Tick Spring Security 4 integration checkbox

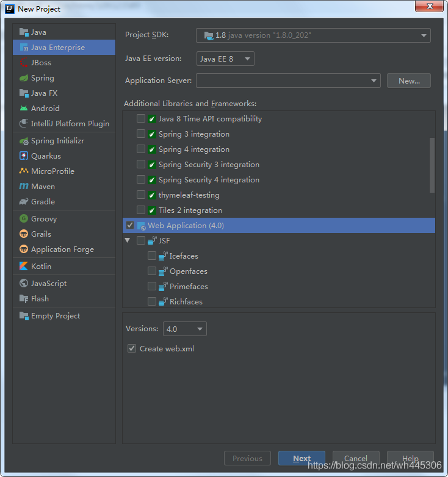coord(141,179)
